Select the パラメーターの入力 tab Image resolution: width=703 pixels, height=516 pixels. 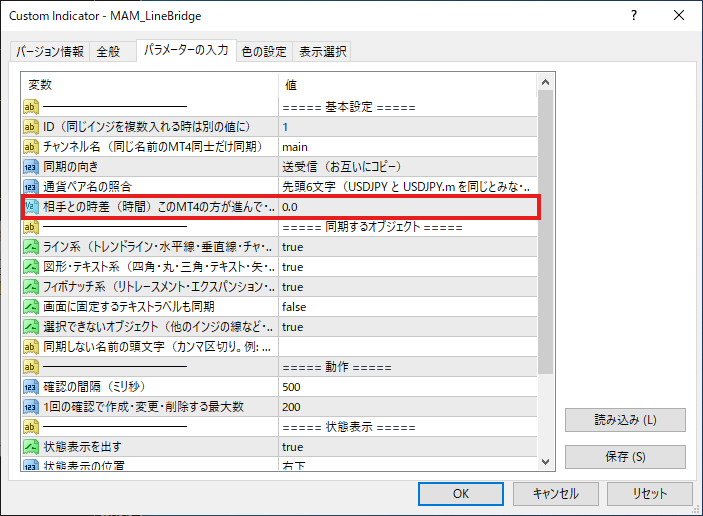coord(186,50)
